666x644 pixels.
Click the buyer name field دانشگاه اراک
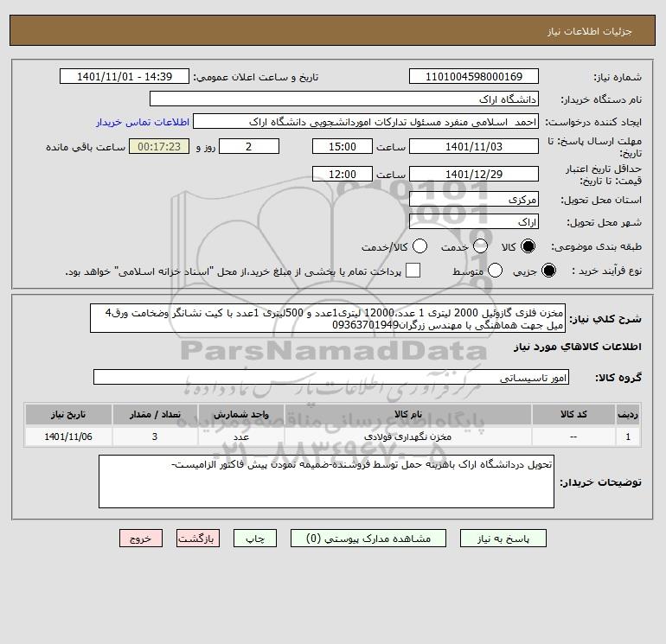click(x=344, y=99)
